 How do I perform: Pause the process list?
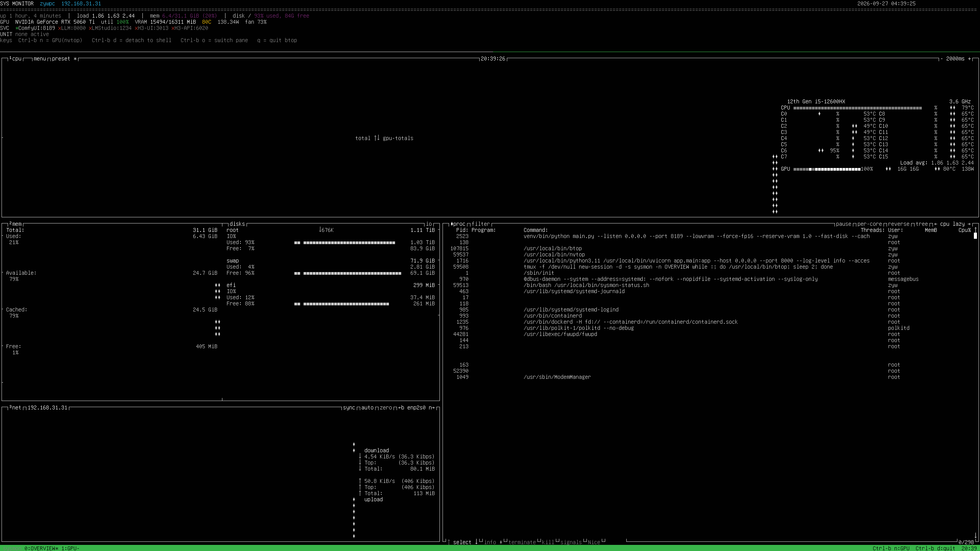pos(844,224)
